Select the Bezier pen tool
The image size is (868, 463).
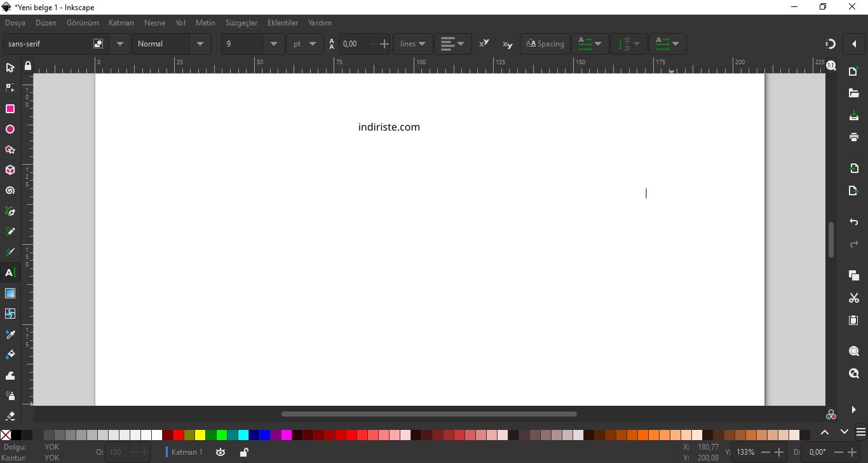10,211
